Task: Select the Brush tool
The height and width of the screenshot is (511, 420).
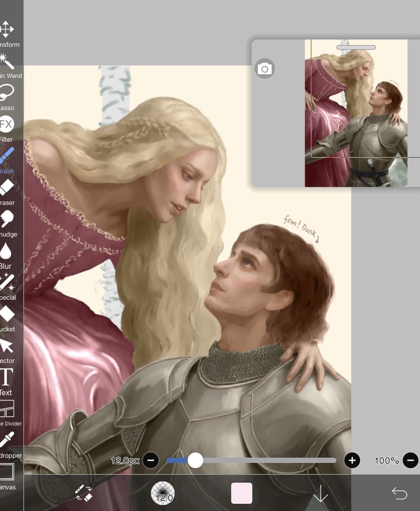Action: click(8, 160)
